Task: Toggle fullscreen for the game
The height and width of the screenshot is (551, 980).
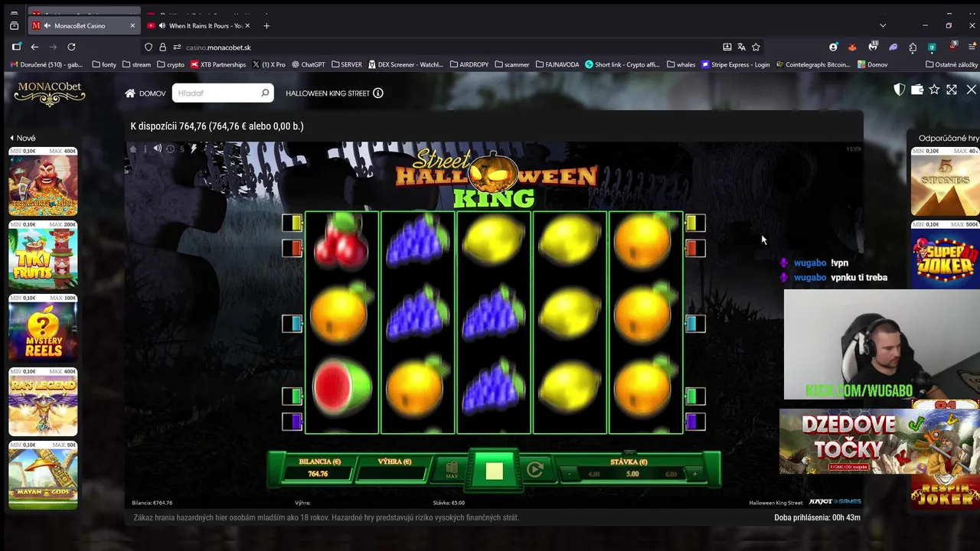Action: tap(952, 90)
